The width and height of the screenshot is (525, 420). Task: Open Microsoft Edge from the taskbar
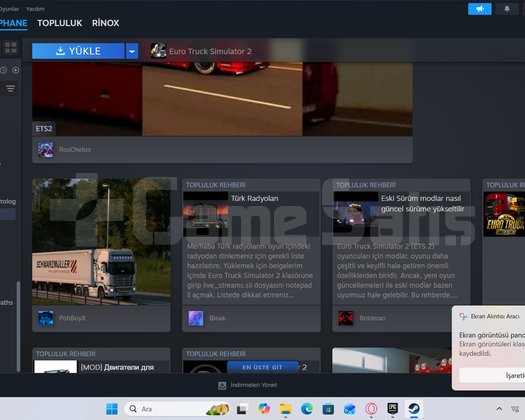click(307, 409)
